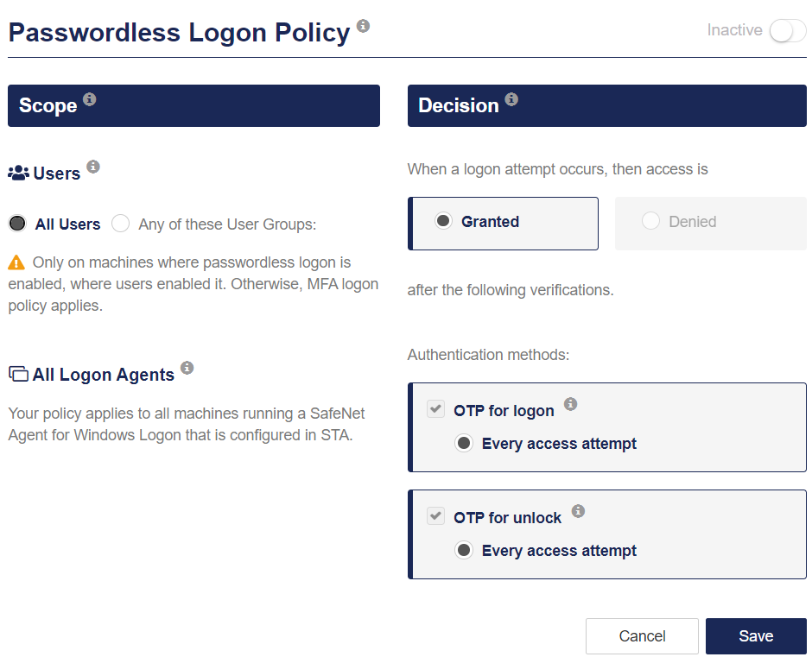Open the Users section info tooltip

[x=93, y=166]
